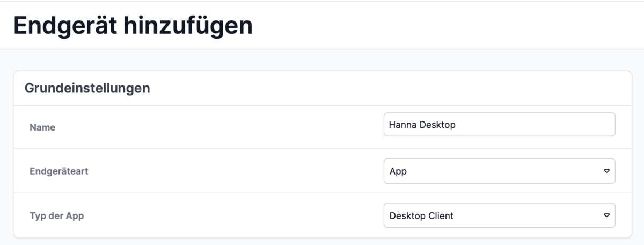Click the "Endgerät hinzufügen" page title
The width and height of the screenshot is (644, 245).
click(x=133, y=25)
